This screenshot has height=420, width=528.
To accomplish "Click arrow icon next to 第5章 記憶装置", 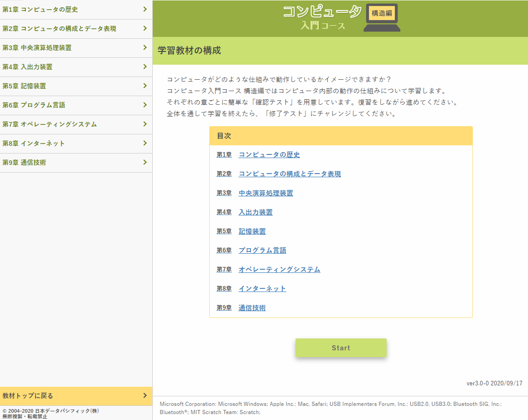I will (145, 86).
